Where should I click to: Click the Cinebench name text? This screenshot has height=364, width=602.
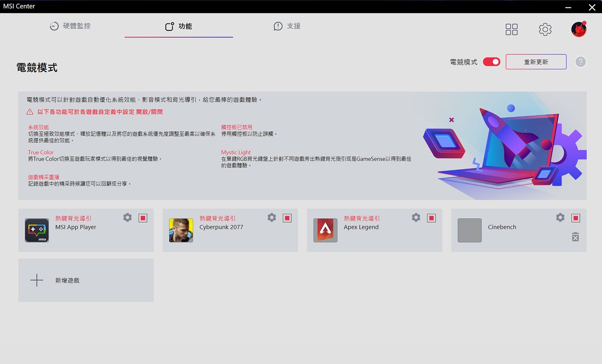coord(502,227)
